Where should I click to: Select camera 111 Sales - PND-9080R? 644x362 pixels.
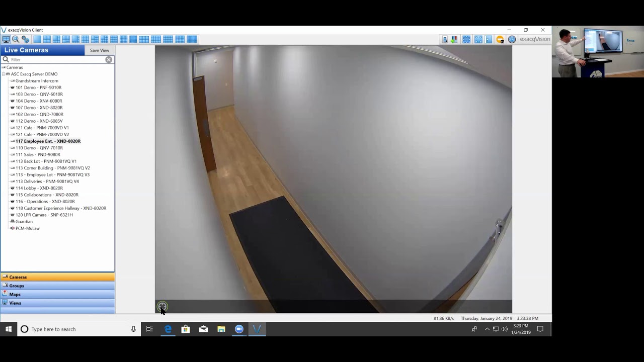click(38, 154)
